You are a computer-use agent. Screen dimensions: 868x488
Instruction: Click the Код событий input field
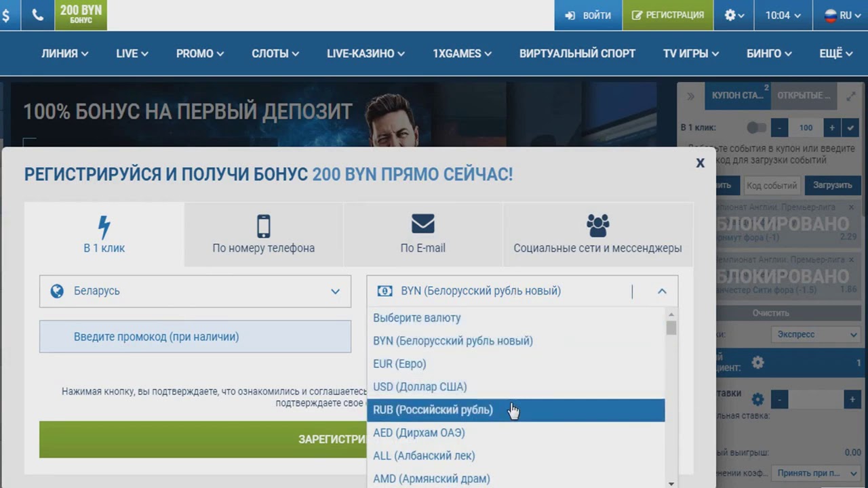point(772,185)
